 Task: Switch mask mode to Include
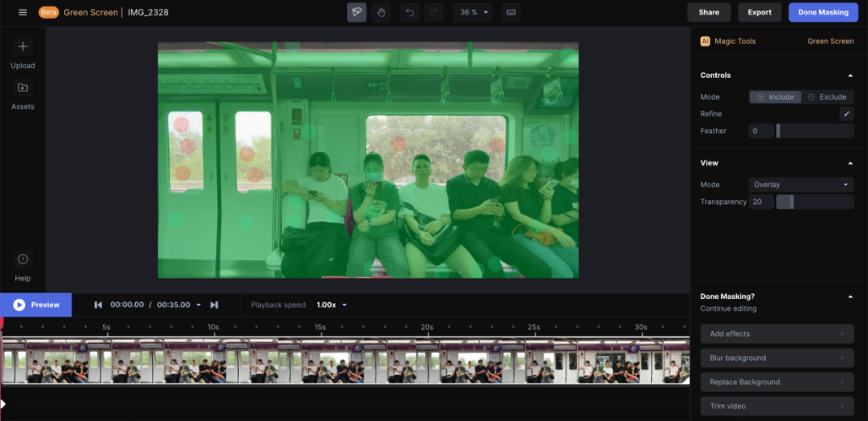tap(775, 96)
